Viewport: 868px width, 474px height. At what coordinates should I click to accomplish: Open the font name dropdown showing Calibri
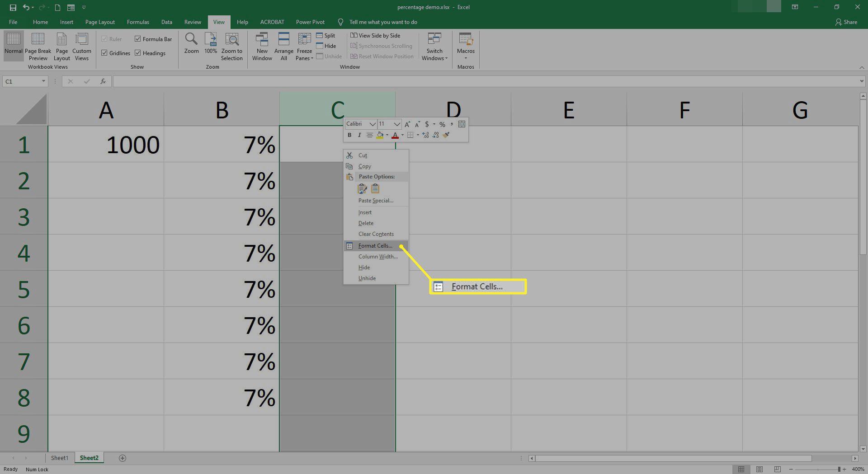coord(373,124)
